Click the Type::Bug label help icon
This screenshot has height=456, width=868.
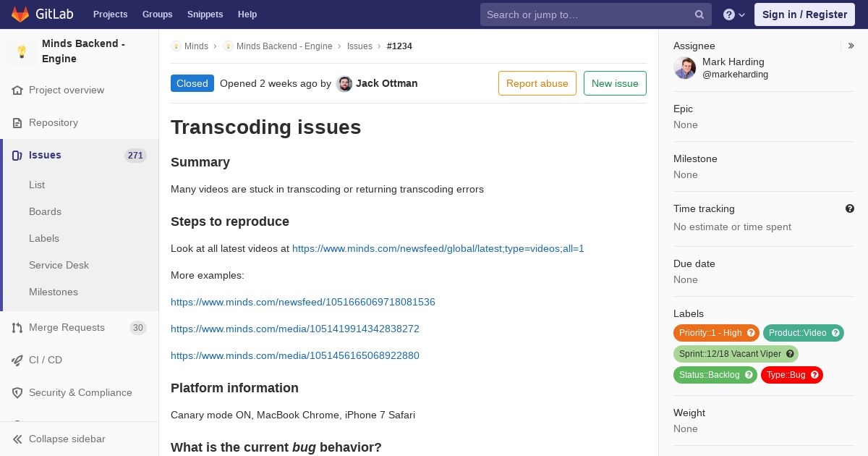(x=814, y=375)
